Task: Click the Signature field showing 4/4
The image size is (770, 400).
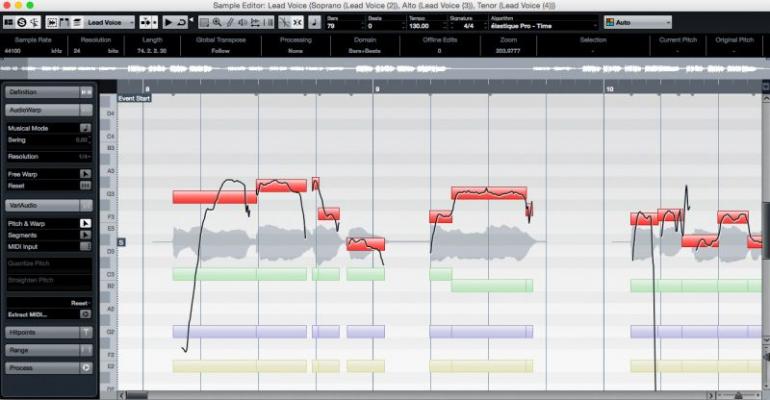Action: tap(468, 26)
